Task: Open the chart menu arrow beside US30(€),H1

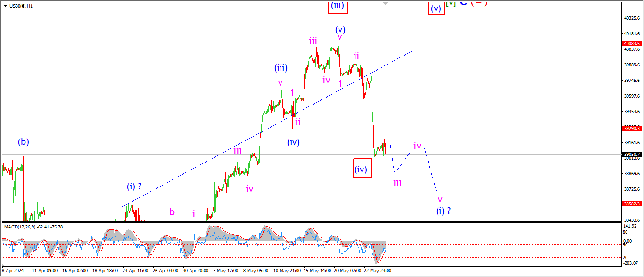Action: pyautogui.click(x=5, y=6)
